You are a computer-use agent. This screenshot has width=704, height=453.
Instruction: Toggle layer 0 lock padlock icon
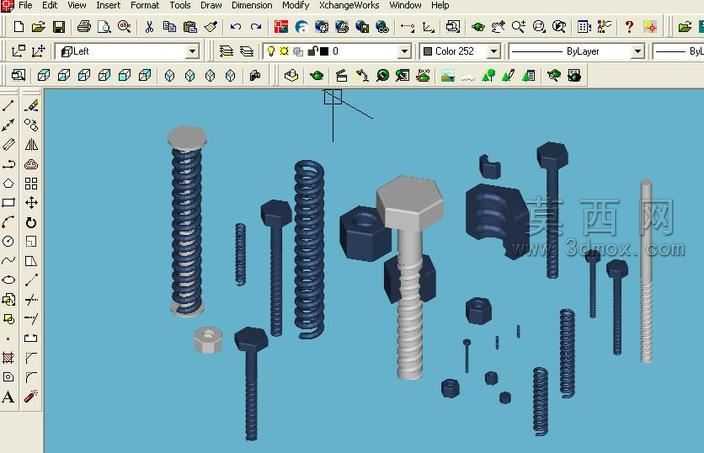[x=312, y=51]
